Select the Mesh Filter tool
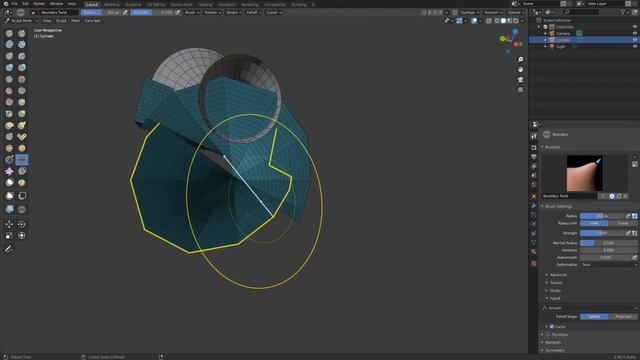Image resolution: width=640 pixels, height=360 pixels. (x=9, y=209)
